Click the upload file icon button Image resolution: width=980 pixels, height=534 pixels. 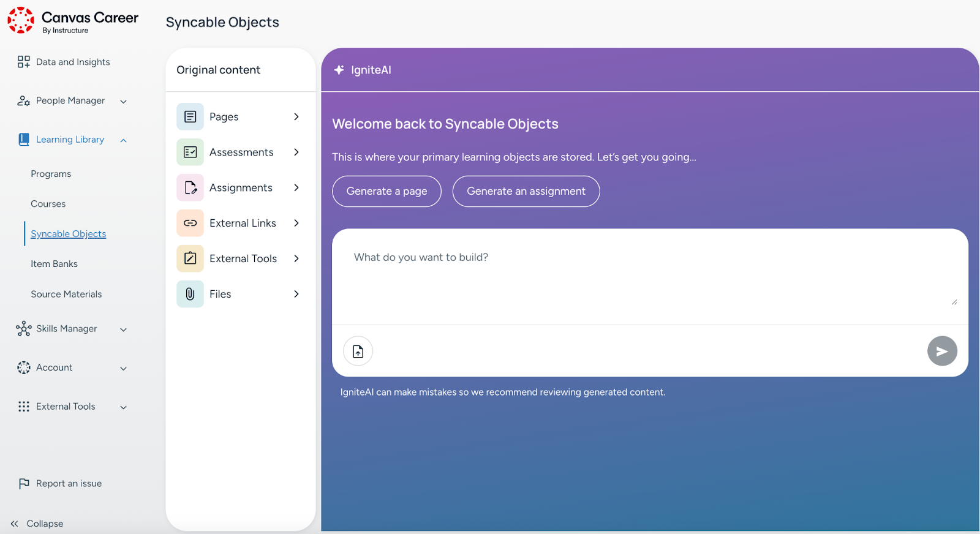(x=358, y=351)
